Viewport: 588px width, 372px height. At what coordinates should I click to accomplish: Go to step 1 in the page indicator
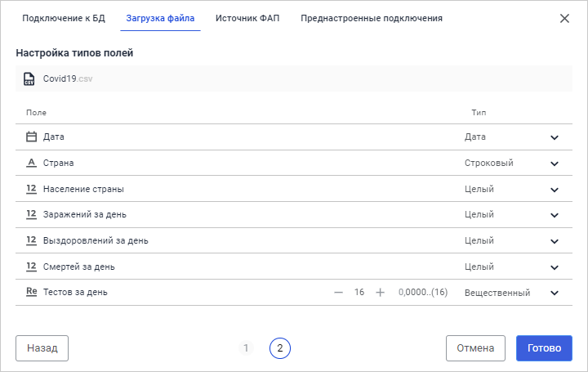246,348
